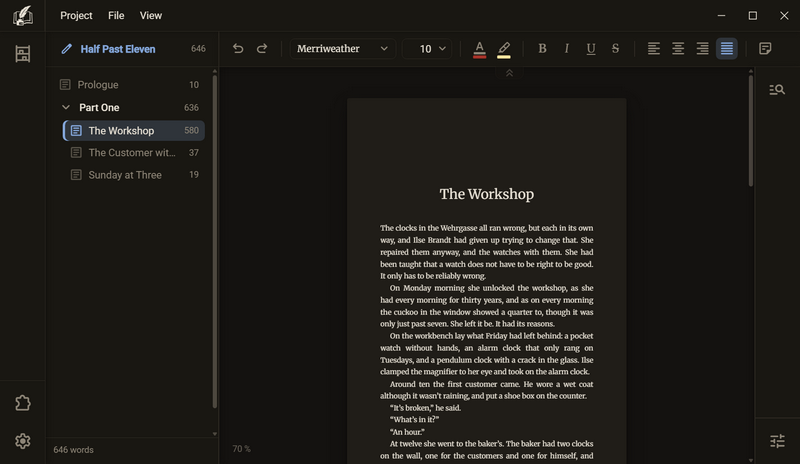Open the font size 10 dropdown

tap(427, 48)
